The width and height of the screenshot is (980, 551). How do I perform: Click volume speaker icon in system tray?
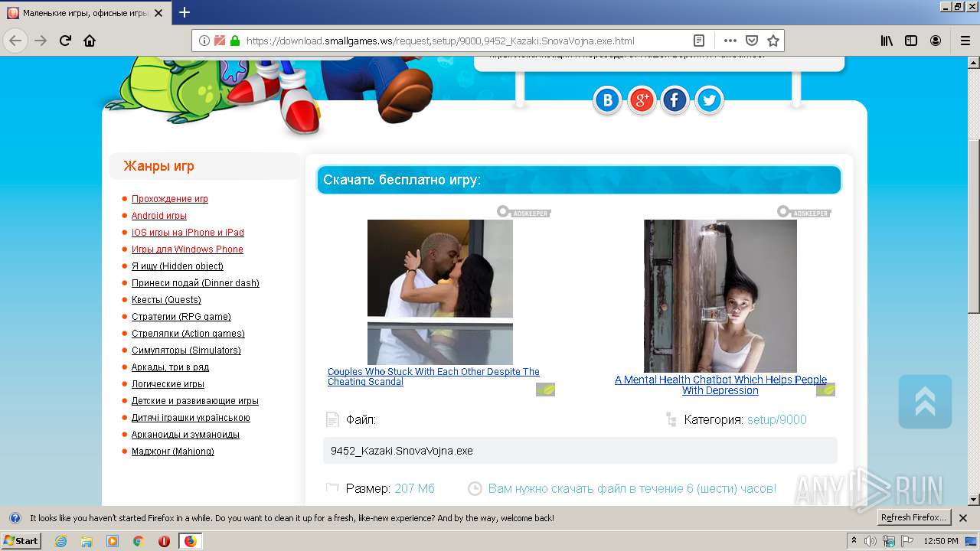[x=871, y=541]
